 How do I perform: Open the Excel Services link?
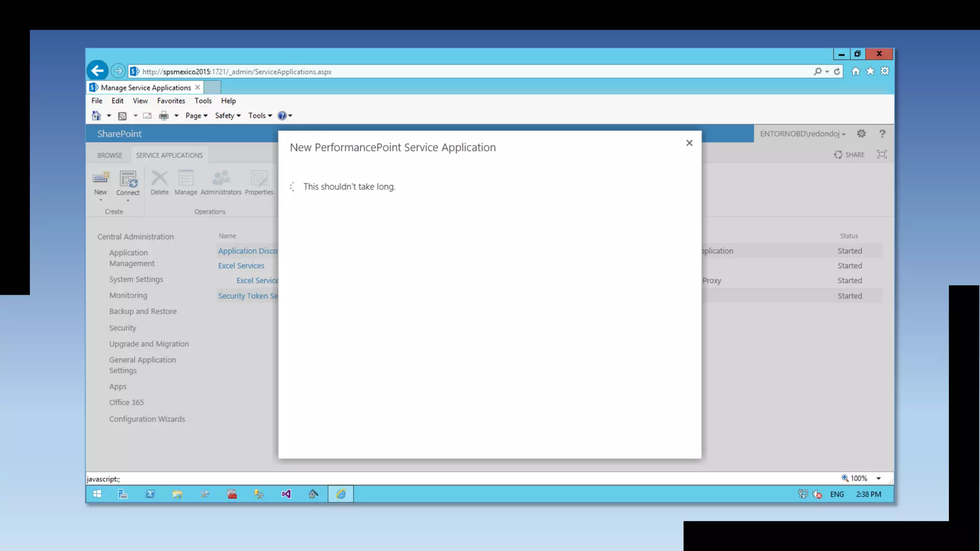[241, 266]
